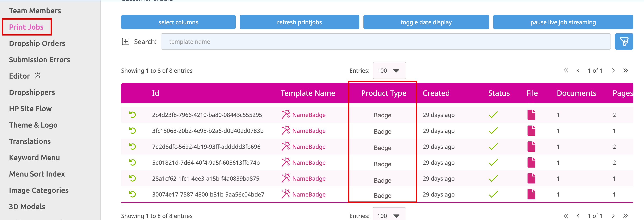Screen dimensions: 644x220
Task: Click the refresh icon for job 28a1cf62
Action: tap(132, 178)
